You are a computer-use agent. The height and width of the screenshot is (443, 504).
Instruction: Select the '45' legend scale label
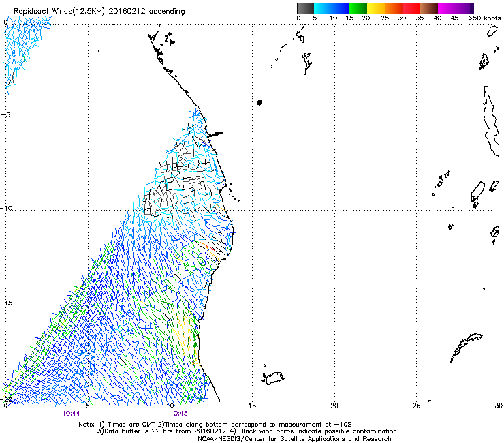tap(454, 18)
